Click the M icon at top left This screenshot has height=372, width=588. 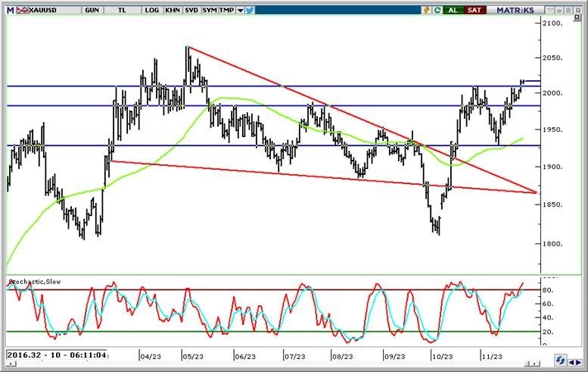click(x=10, y=10)
